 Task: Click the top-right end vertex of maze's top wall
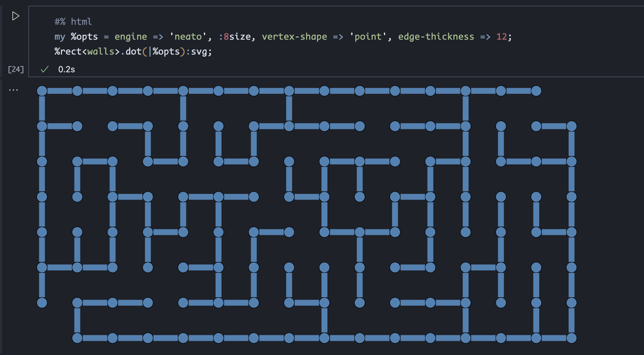tap(536, 91)
